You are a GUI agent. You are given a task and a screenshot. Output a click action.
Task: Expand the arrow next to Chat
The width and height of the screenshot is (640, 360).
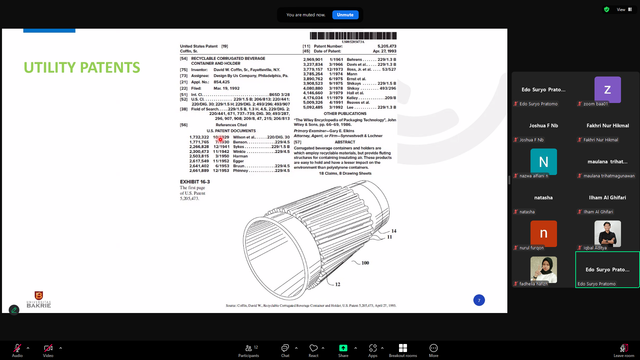click(296, 348)
